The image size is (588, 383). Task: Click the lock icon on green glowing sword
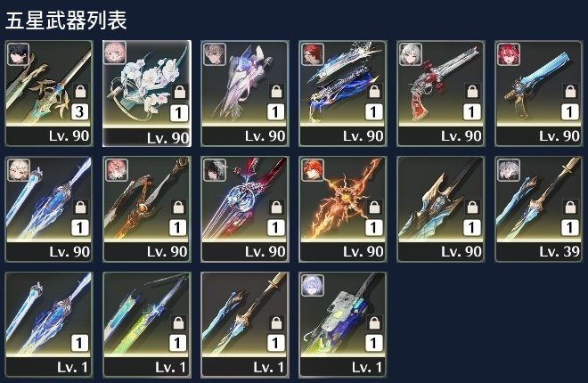[x=178, y=322]
